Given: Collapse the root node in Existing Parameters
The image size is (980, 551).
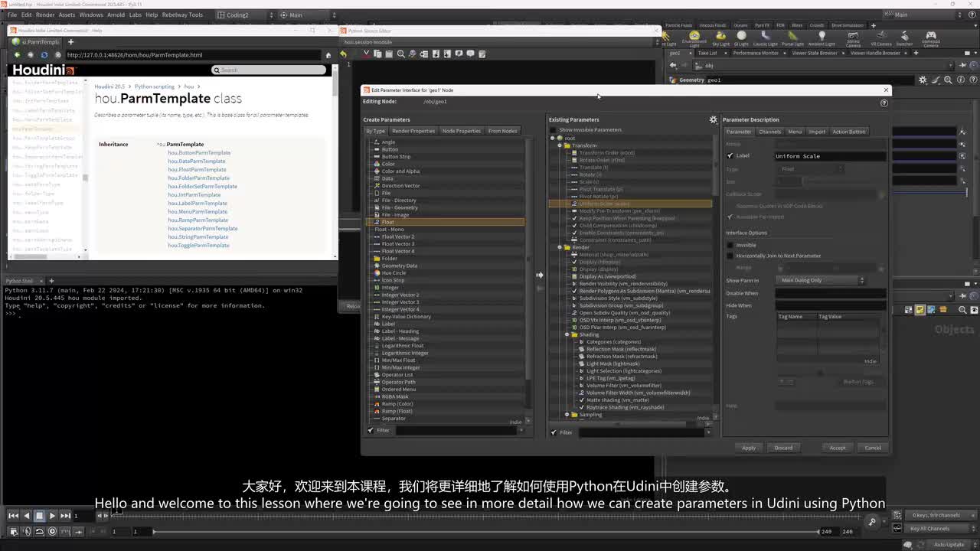Looking at the screenshot, I should point(553,138).
